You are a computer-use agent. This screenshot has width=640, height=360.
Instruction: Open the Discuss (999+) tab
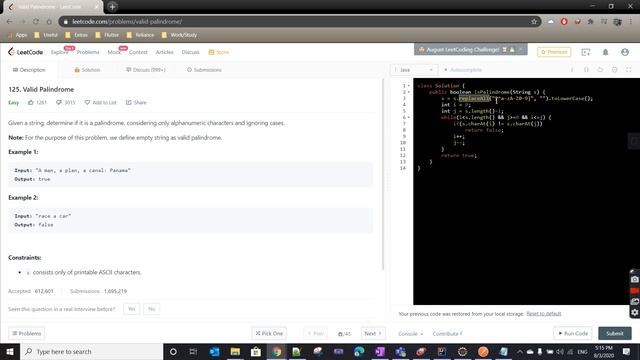146,70
